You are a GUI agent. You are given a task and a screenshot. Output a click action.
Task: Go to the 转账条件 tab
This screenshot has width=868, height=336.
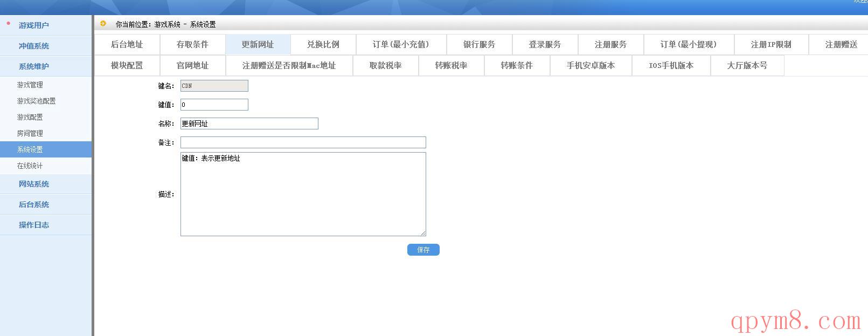(x=517, y=66)
